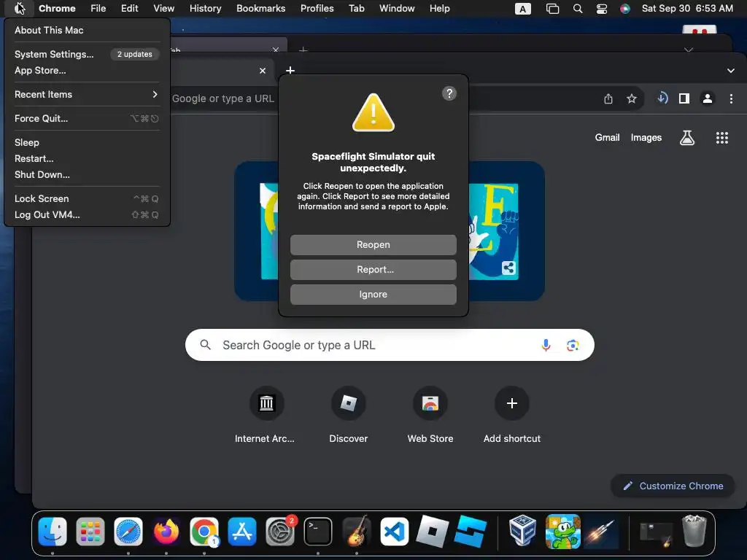Open Search Labs flask icon
Screen dimensions: 747x560
click(687, 138)
